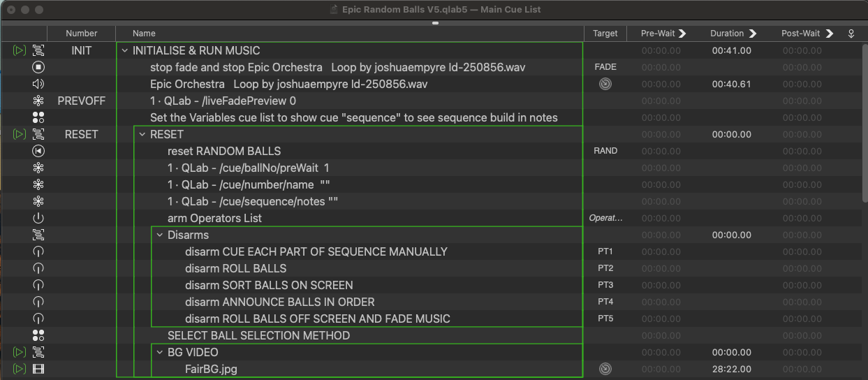The width and height of the screenshot is (868, 380).
Task: Click the stop cue icon for Epic Orchestra
Action: (x=38, y=67)
